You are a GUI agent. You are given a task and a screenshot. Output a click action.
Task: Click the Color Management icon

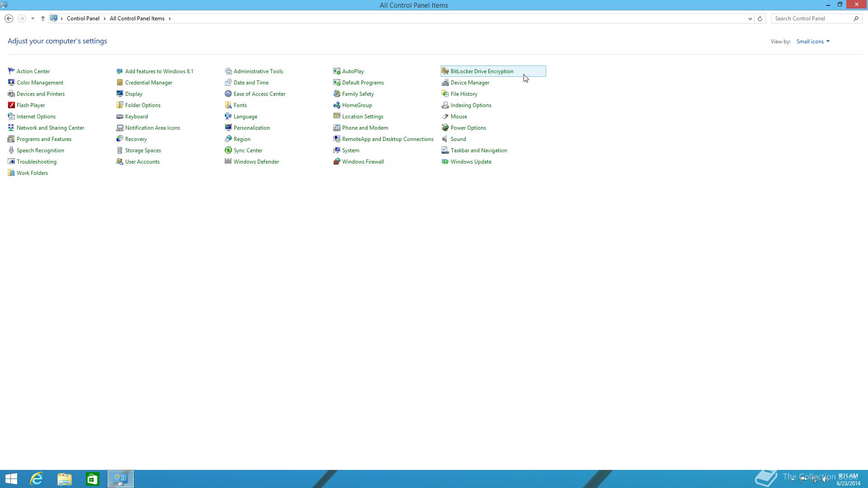11,82
